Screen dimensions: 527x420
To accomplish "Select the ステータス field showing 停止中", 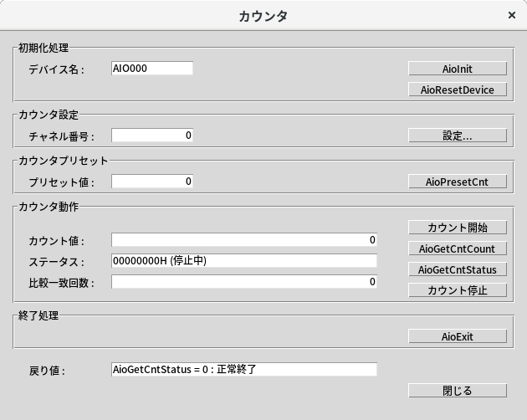I will tap(243, 261).
